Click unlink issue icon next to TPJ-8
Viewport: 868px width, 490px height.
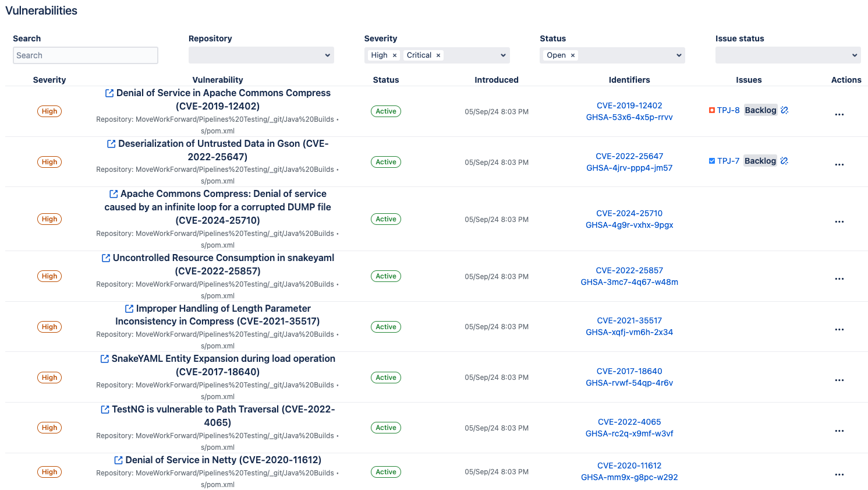[x=784, y=110]
